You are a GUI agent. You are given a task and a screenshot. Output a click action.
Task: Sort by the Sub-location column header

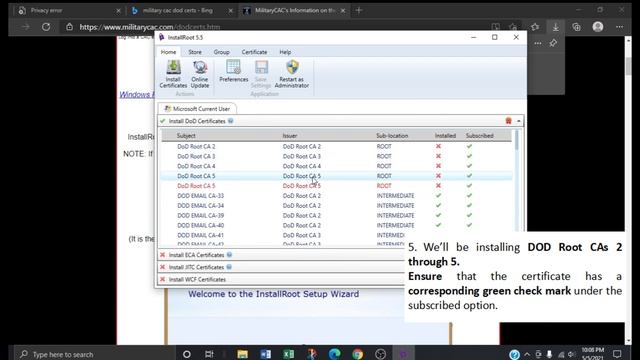pos(392,136)
